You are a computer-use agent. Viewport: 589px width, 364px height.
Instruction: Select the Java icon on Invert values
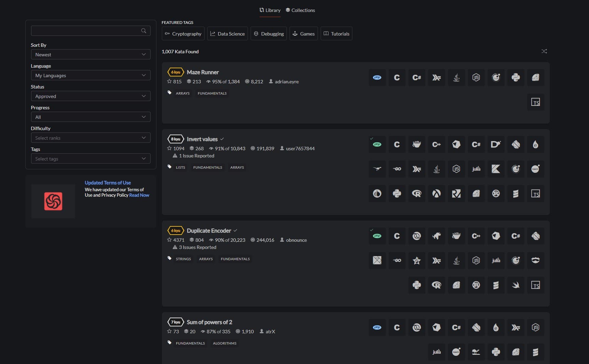tap(437, 169)
